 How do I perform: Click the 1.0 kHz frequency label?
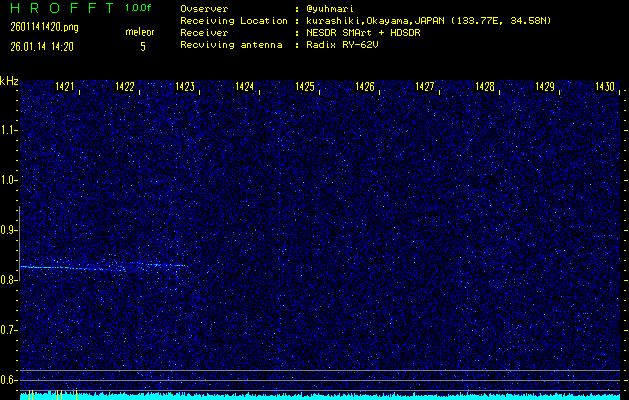[x=9, y=180]
